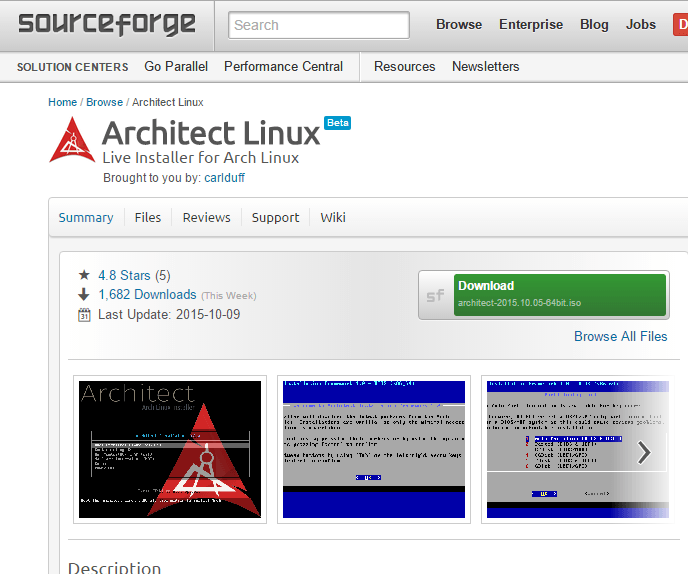Open the second blue installer screenshot thumbnail

[x=374, y=449]
